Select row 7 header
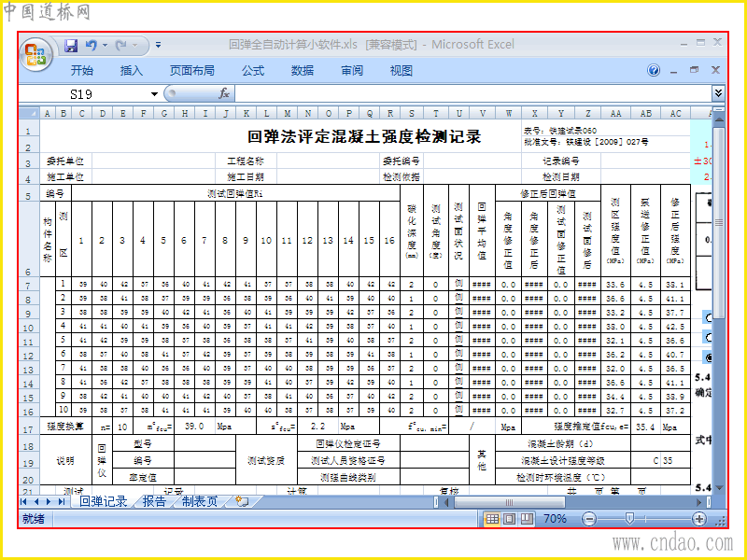 28,286
